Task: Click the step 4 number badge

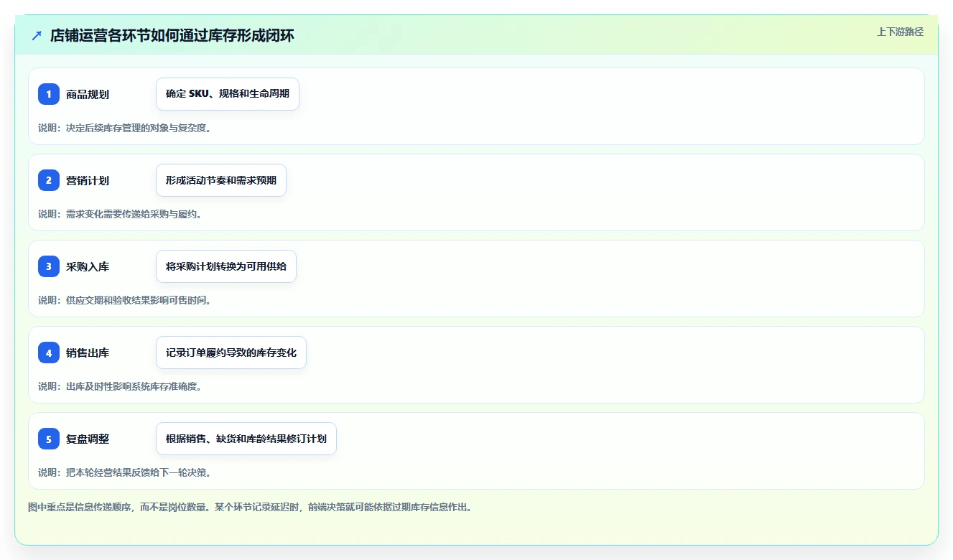Action: (x=49, y=353)
